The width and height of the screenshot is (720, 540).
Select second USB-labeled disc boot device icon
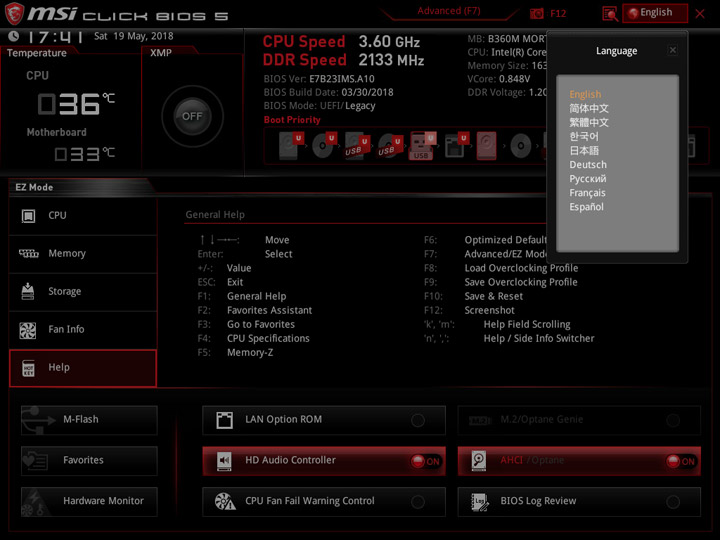coord(389,146)
